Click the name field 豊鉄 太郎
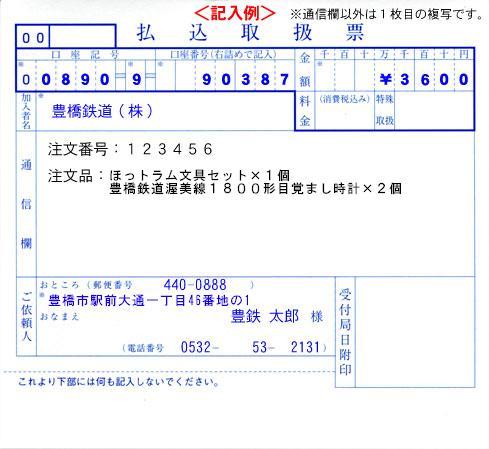The width and height of the screenshot is (489, 449). (265, 316)
